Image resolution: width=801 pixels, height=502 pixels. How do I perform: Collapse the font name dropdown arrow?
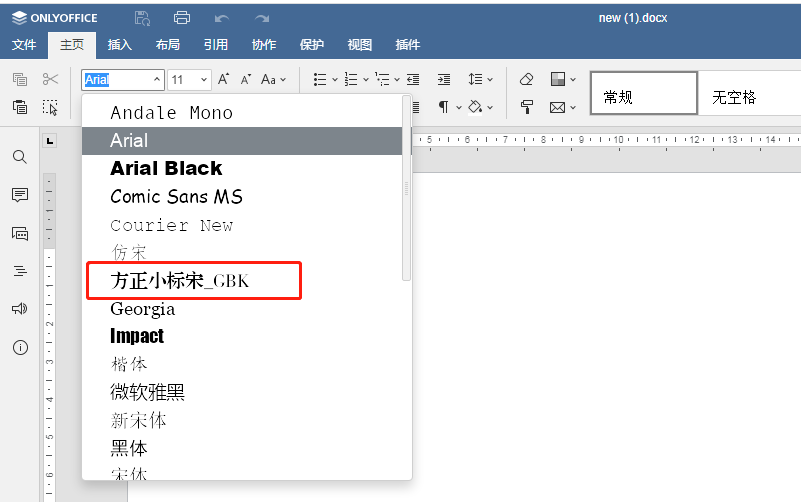[157, 80]
